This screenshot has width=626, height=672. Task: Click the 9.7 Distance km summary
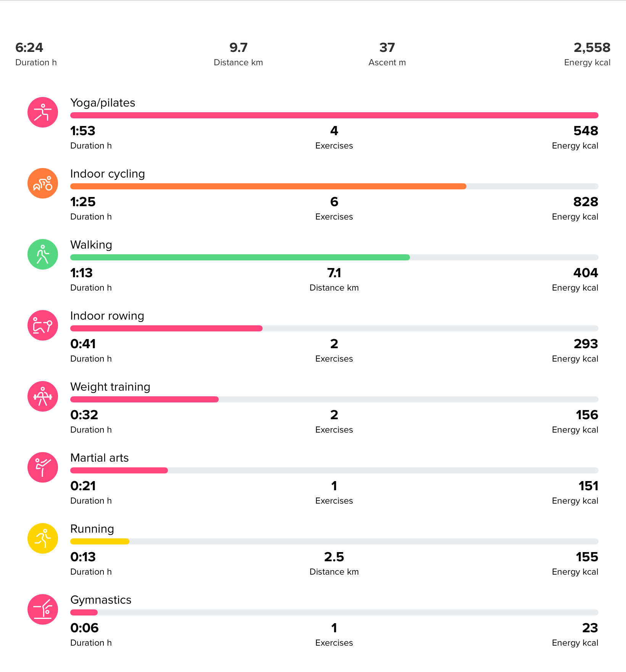click(238, 54)
